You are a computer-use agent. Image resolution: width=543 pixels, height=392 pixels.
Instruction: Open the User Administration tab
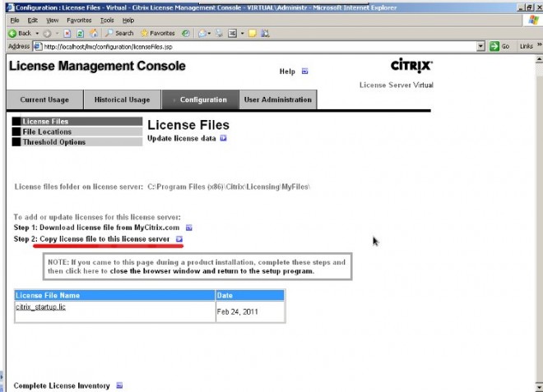tap(278, 99)
